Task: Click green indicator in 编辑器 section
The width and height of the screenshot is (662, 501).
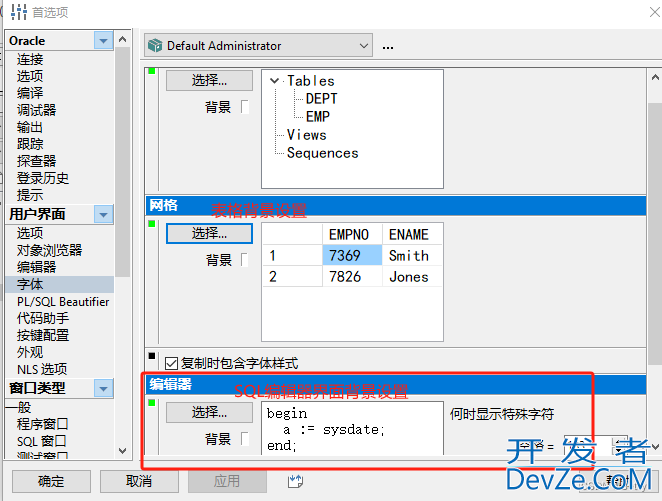Action: [152, 403]
